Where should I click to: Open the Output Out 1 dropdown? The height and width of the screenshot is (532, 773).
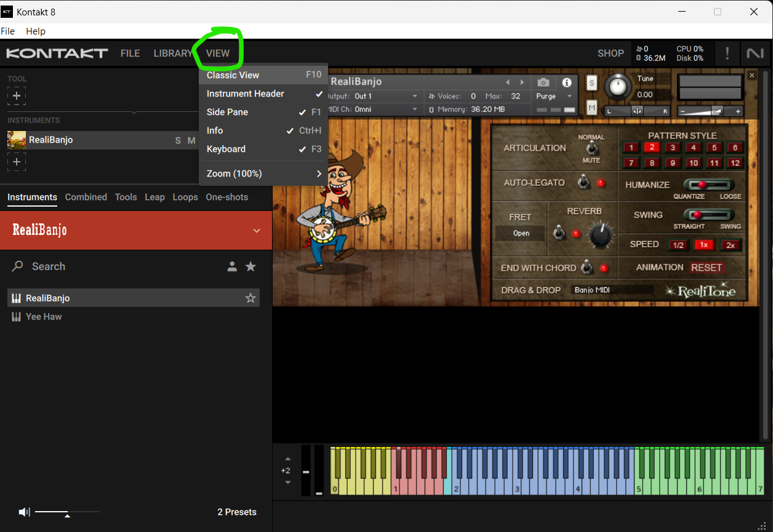[374, 97]
